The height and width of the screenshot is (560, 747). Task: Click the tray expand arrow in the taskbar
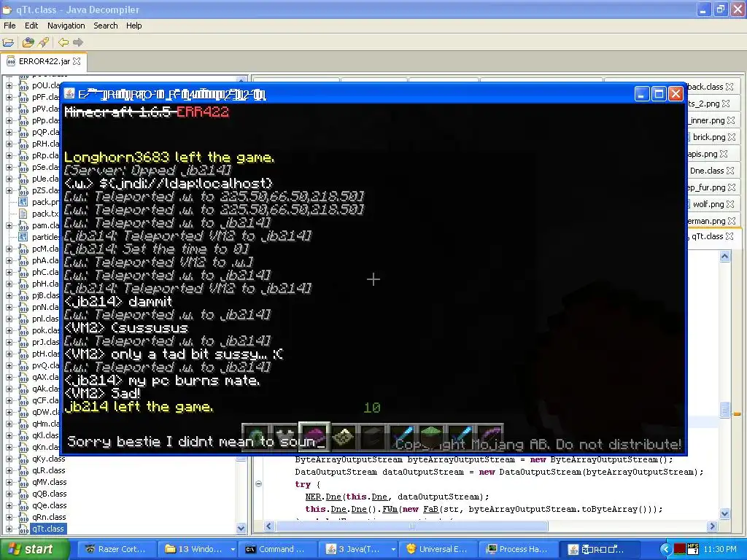point(665,549)
